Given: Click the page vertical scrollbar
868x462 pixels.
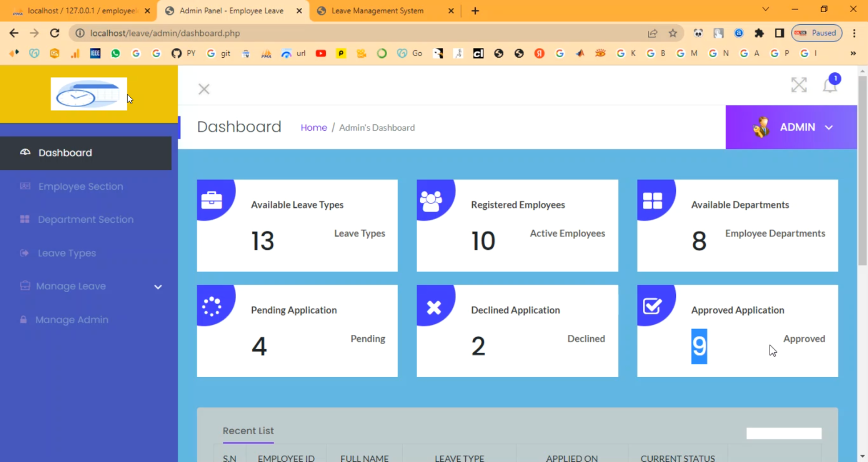Looking at the screenshot, I should (x=862, y=171).
